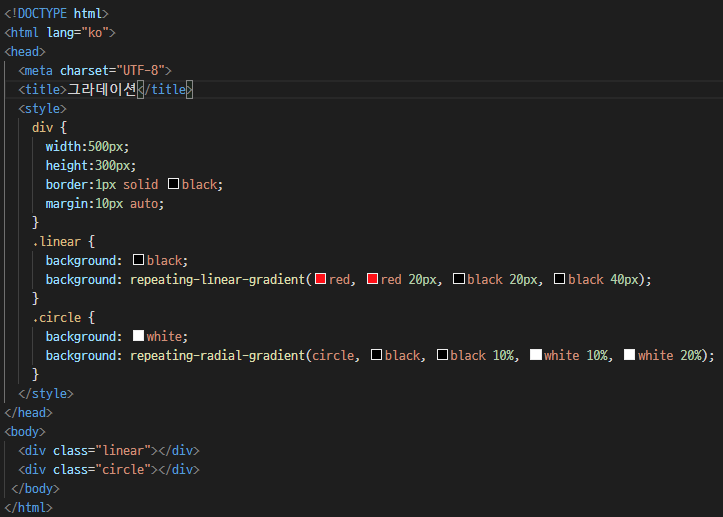The height and width of the screenshot is (517, 723).
Task: Click the red swatch before the first 'red,' stop
Action: click(x=320, y=279)
